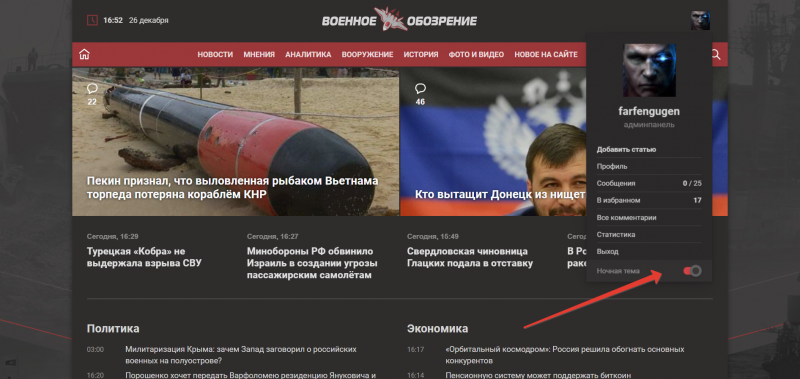800x379 pixels.
Task: Open the Политика section heading
Action: [x=113, y=328]
